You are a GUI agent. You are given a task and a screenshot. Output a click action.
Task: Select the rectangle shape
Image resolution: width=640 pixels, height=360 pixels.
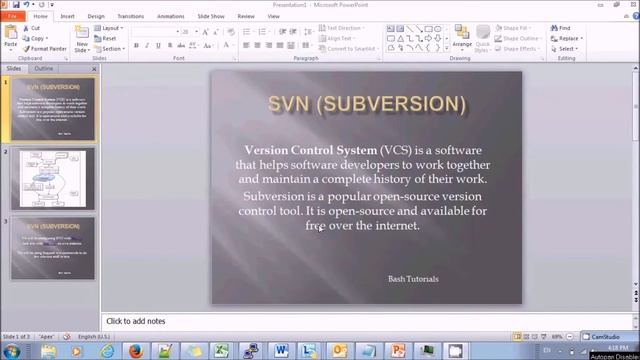(428, 29)
